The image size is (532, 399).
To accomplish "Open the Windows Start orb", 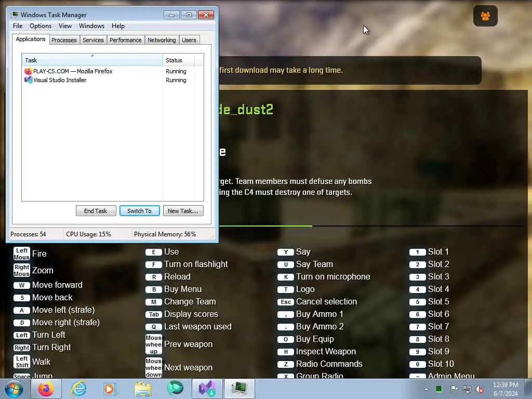I will coord(14,389).
